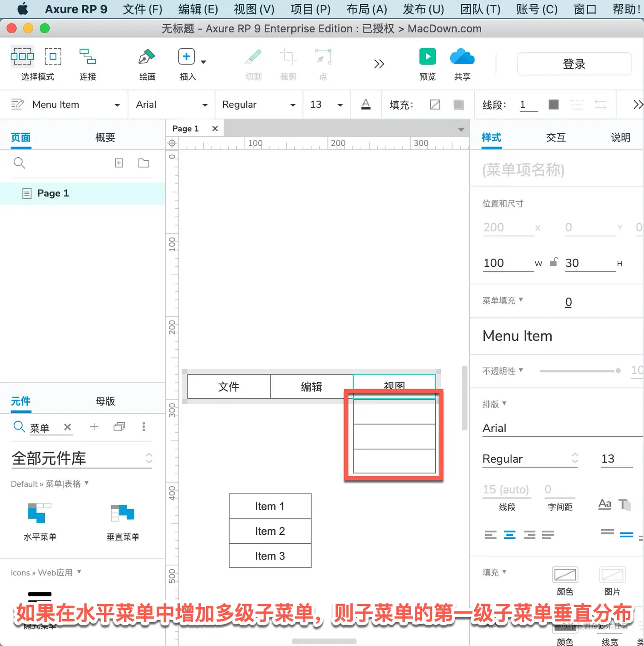Click the Insert plus icon
Image resolution: width=644 pixels, height=646 pixels.
click(x=187, y=57)
